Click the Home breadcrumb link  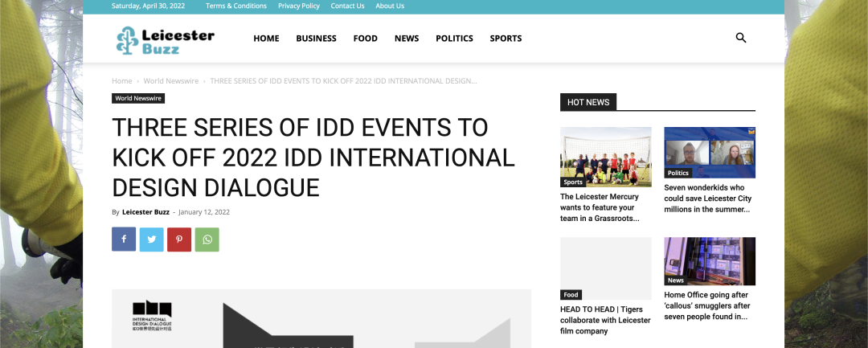[122, 81]
